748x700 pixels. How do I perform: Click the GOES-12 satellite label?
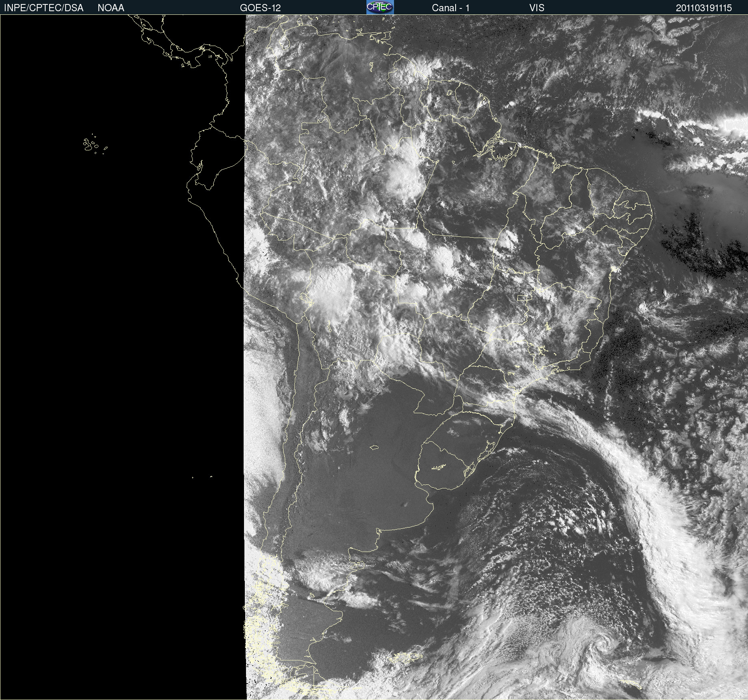pos(260,8)
